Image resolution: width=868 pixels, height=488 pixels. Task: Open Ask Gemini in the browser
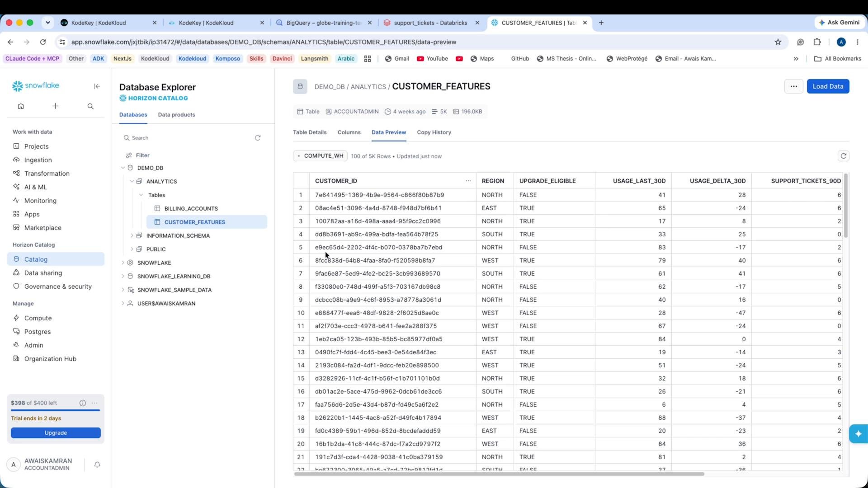point(839,23)
